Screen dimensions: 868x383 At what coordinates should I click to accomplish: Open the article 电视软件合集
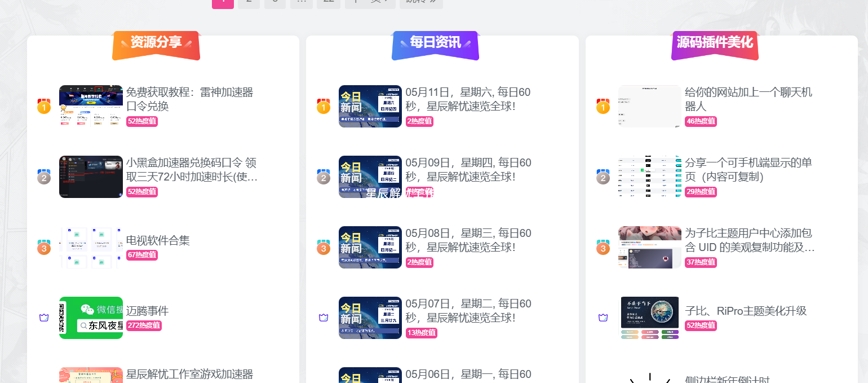pyautogui.click(x=159, y=240)
